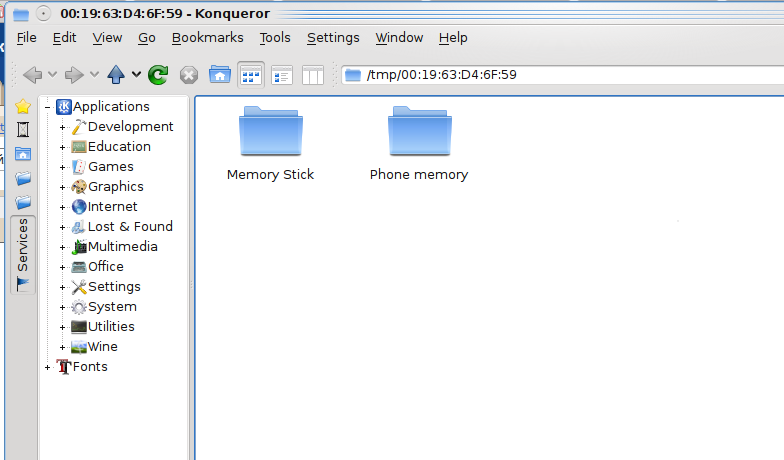This screenshot has height=460, width=784.
Task: Select System in the services tree
Action: [104, 306]
